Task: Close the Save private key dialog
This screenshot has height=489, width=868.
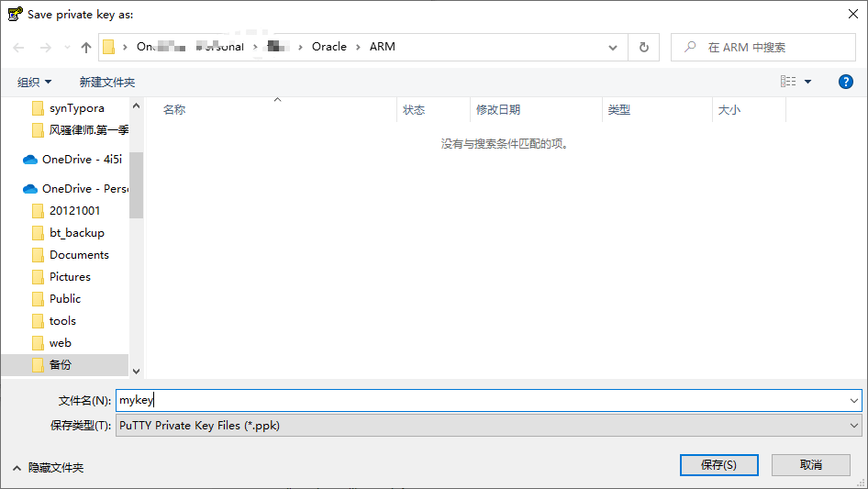Action: click(853, 14)
